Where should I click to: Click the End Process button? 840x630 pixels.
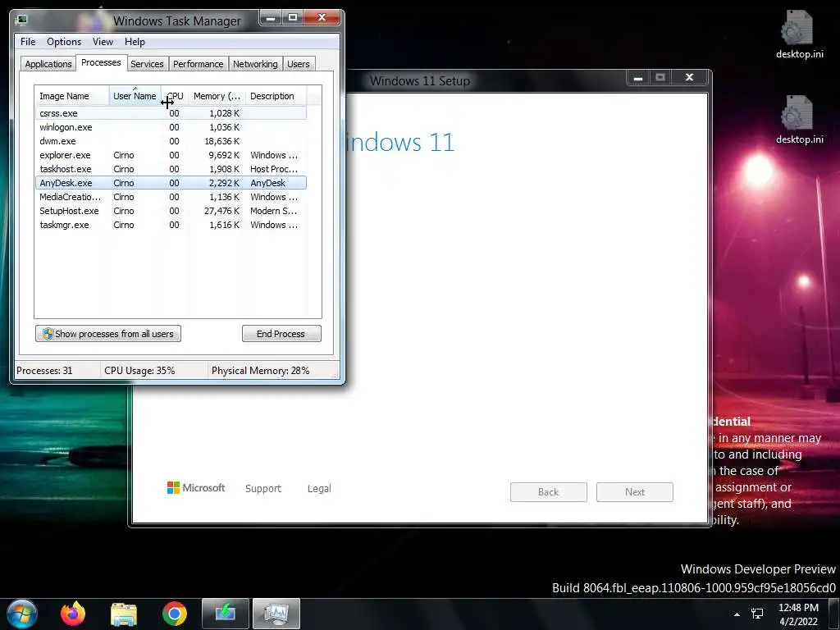point(281,334)
